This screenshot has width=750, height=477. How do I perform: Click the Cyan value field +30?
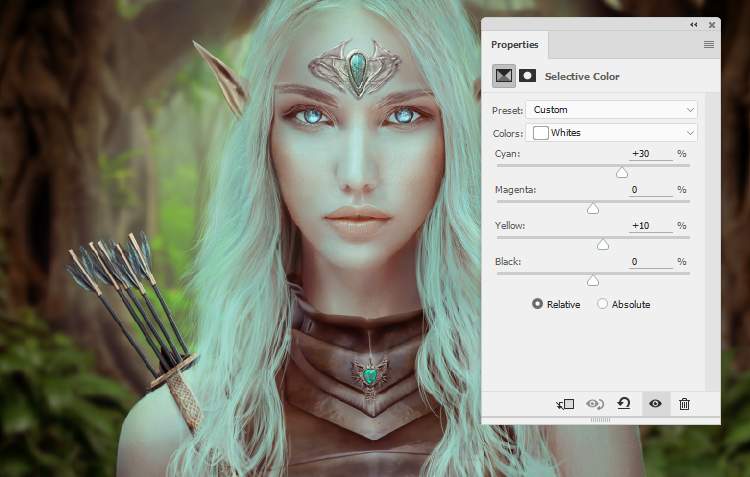(651, 154)
